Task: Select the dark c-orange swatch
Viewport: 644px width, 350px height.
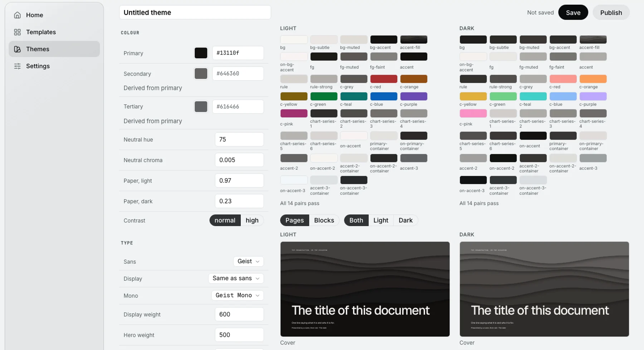Action: coord(593,79)
